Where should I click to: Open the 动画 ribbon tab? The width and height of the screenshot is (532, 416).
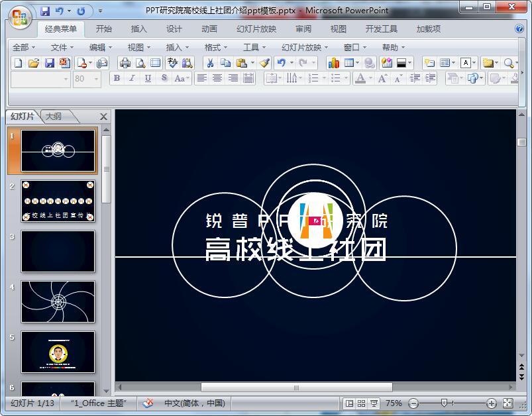(209, 29)
